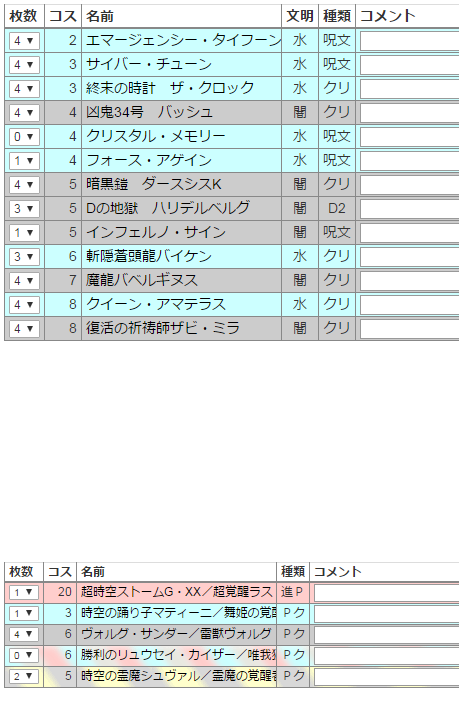
Task: Click card name 斬隠蒼頭龍バイケン
Action: (x=149, y=256)
